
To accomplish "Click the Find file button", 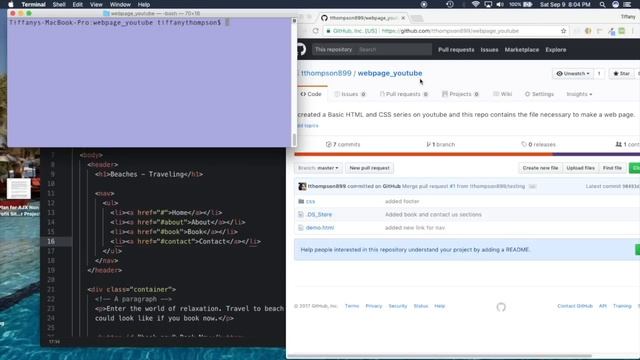I will point(612,168).
